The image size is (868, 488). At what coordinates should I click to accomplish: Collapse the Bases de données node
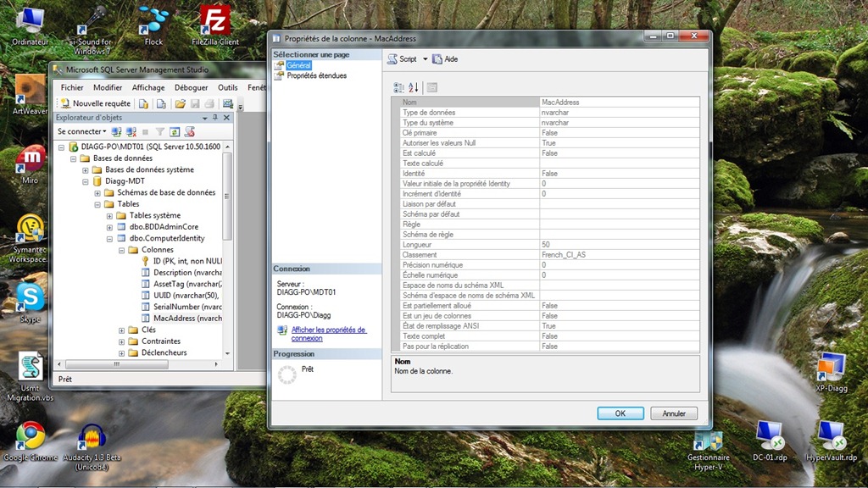tap(73, 158)
